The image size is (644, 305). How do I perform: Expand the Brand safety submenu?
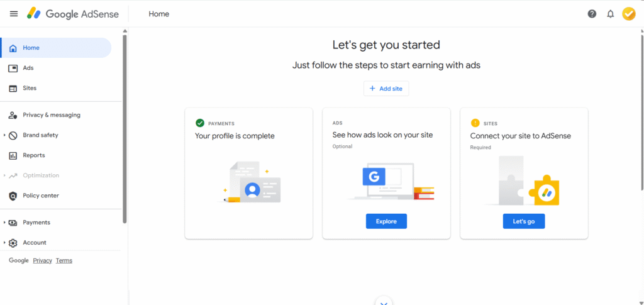coord(4,135)
